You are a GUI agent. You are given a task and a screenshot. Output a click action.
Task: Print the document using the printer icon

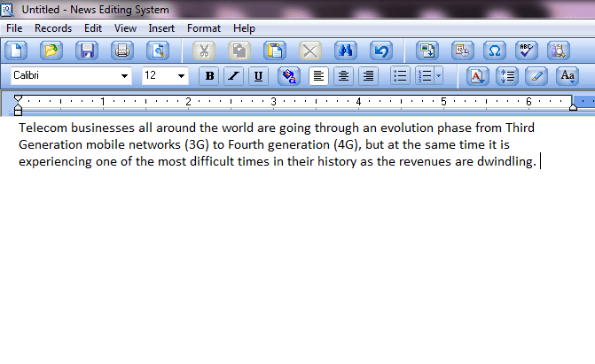(x=122, y=50)
